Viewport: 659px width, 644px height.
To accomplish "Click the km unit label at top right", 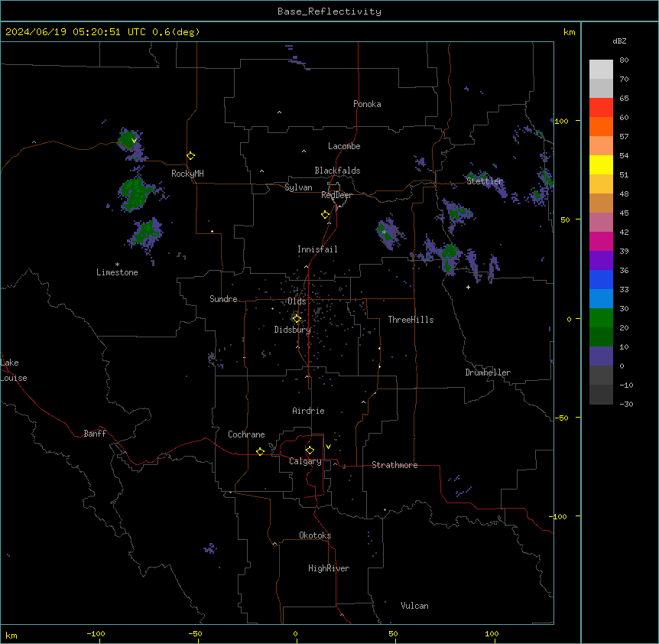I will click(569, 32).
